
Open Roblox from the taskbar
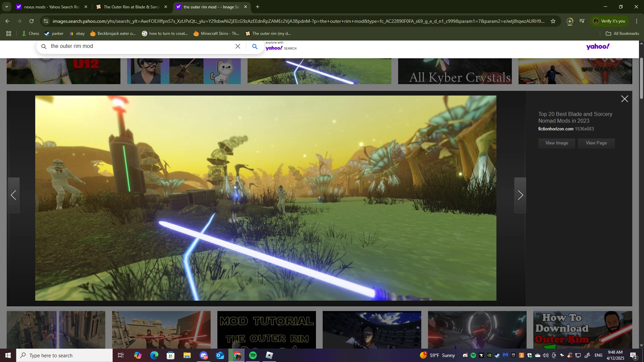point(269,355)
